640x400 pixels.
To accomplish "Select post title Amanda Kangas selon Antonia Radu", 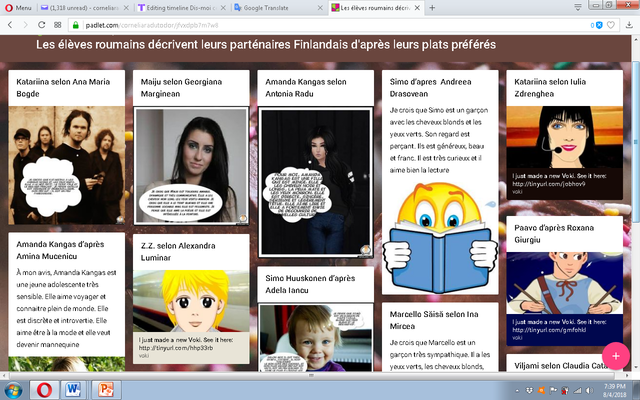I will pos(306,87).
